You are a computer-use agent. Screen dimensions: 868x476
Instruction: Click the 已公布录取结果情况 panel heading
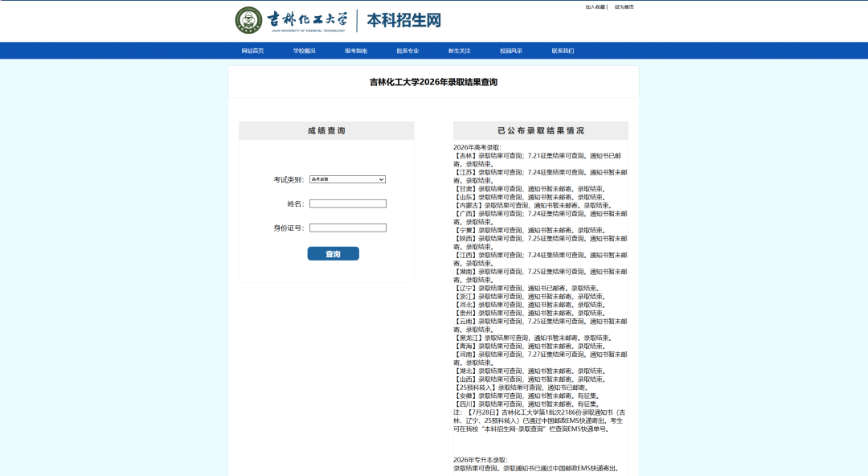pos(541,131)
